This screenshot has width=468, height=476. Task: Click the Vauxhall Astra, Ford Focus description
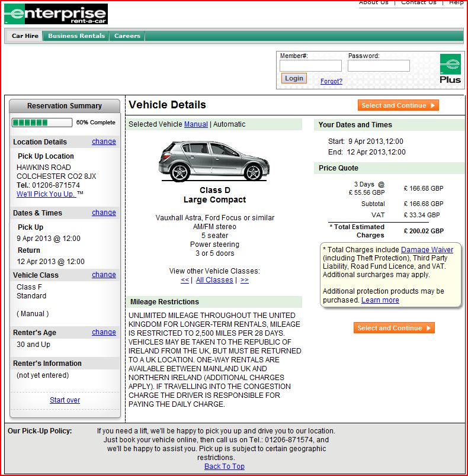tap(214, 218)
